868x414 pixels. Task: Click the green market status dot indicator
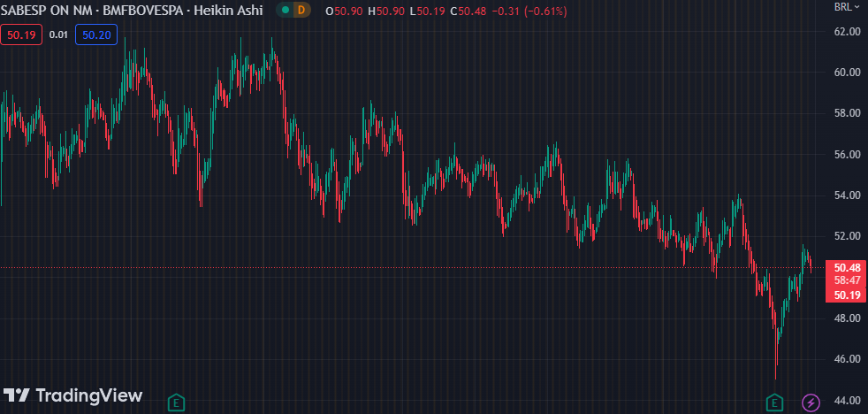286,10
